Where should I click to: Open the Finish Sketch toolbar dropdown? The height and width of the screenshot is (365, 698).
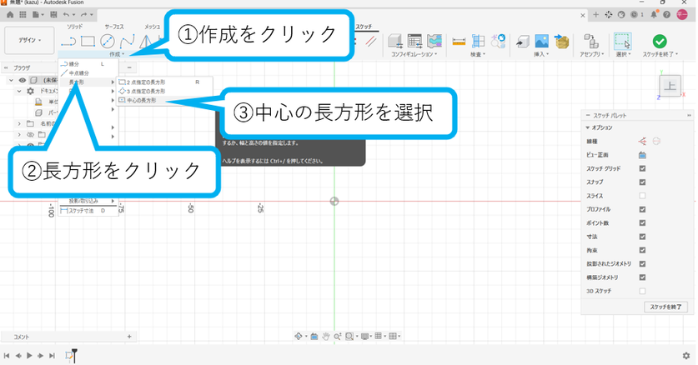(x=660, y=54)
